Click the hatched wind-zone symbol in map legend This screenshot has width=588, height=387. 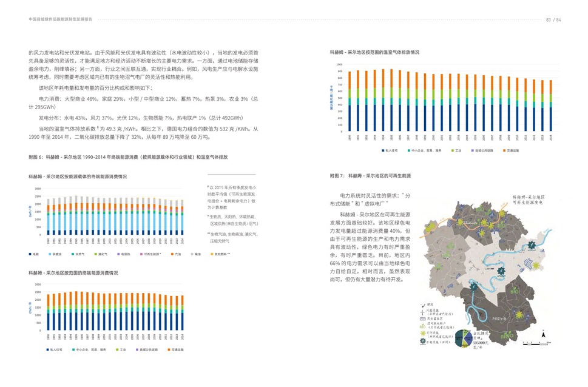pyautogui.click(x=422, y=319)
